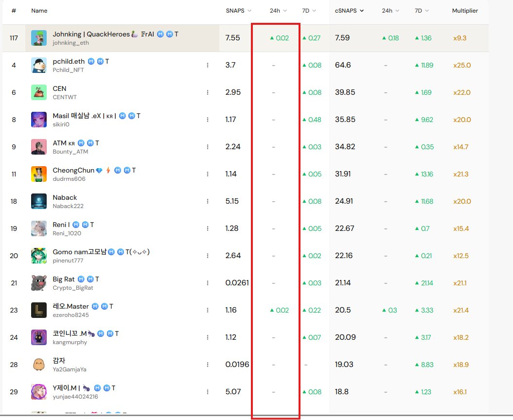
Task: Click the # rank column header
Action: click(x=14, y=11)
